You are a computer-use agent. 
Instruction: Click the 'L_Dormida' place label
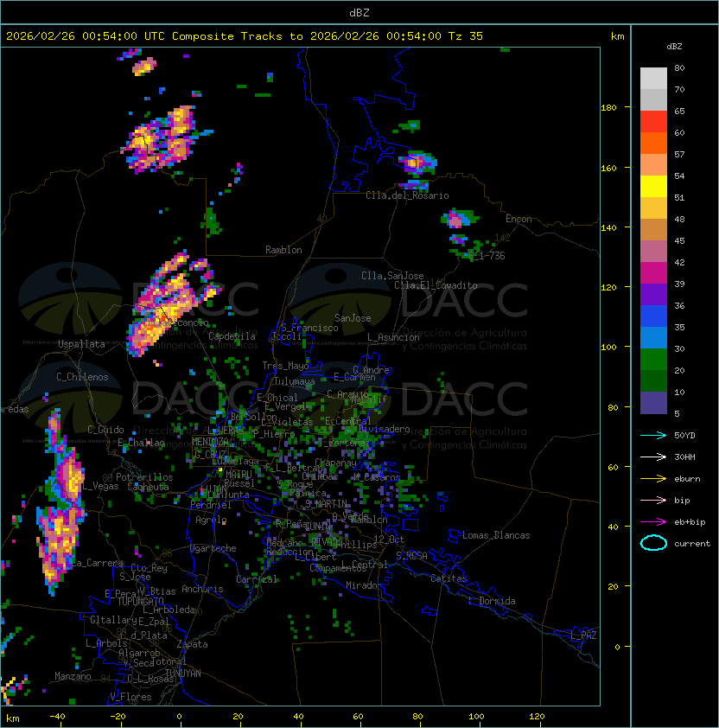click(x=492, y=601)
